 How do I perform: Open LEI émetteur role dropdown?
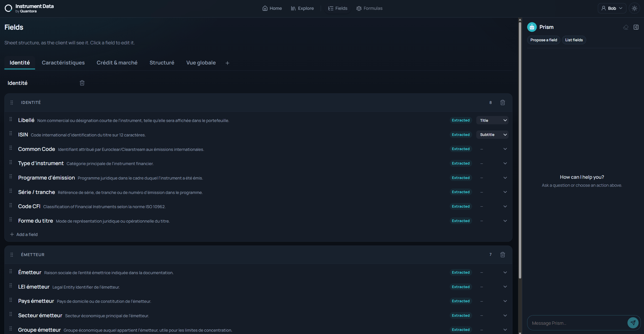[492, 287]
